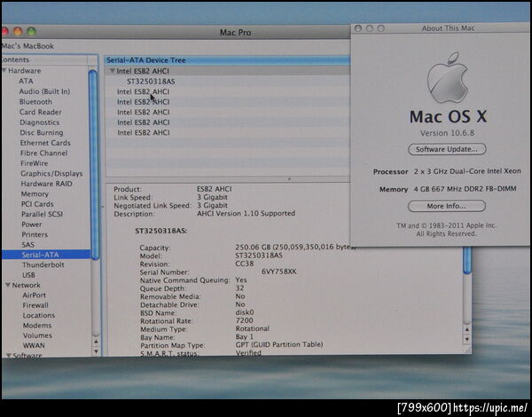This screenshot has width=532, height=417.
Task: Open Power in the Hardware list
Action: (x=32, y=224)
